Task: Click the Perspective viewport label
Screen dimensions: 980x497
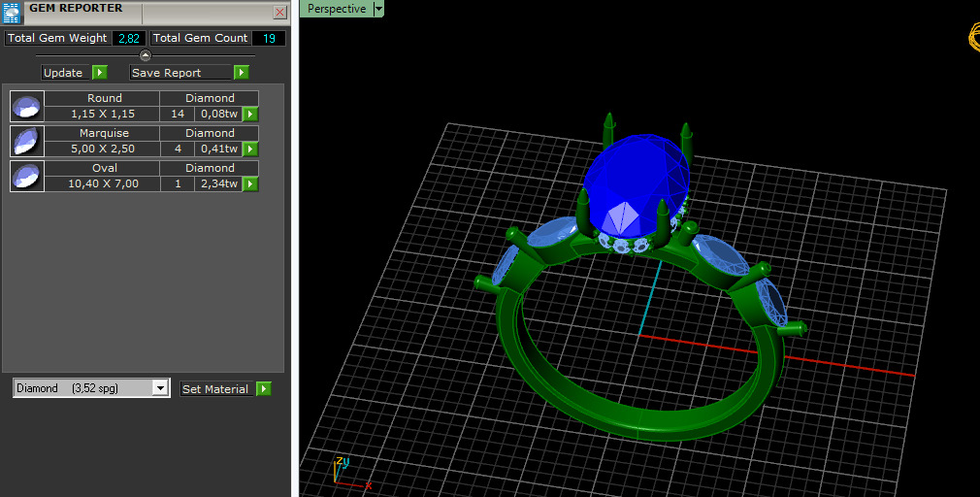Action: click(337, 9)
